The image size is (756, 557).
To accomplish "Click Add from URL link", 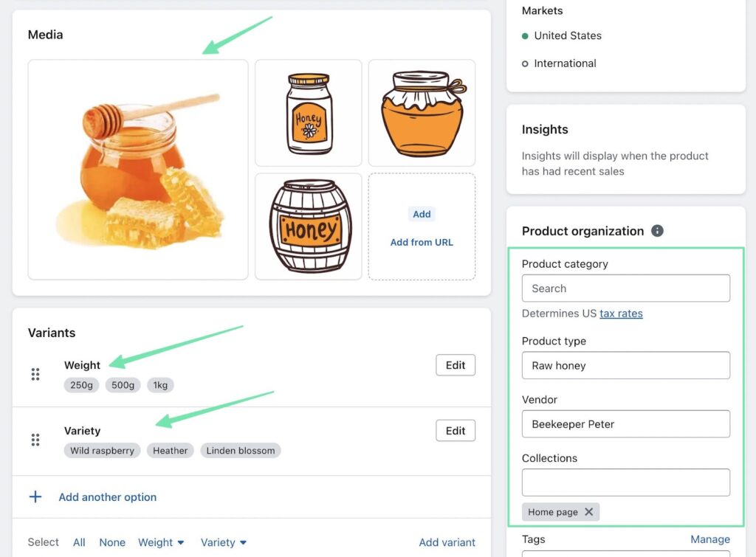I will (x=422, y=242).
